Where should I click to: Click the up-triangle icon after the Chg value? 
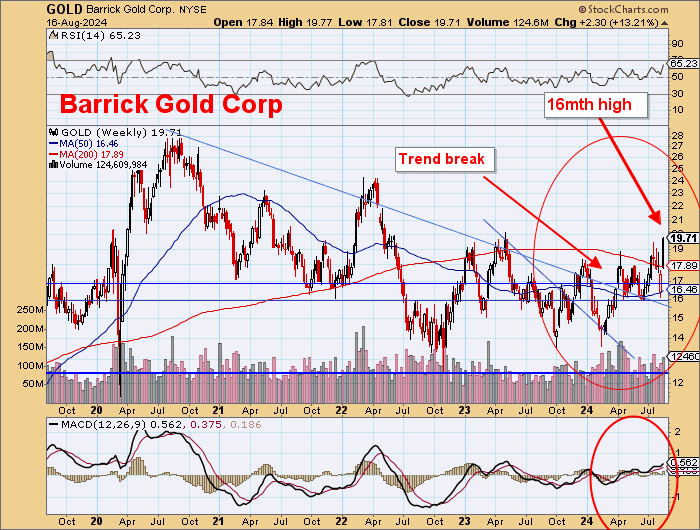(664, 23)
